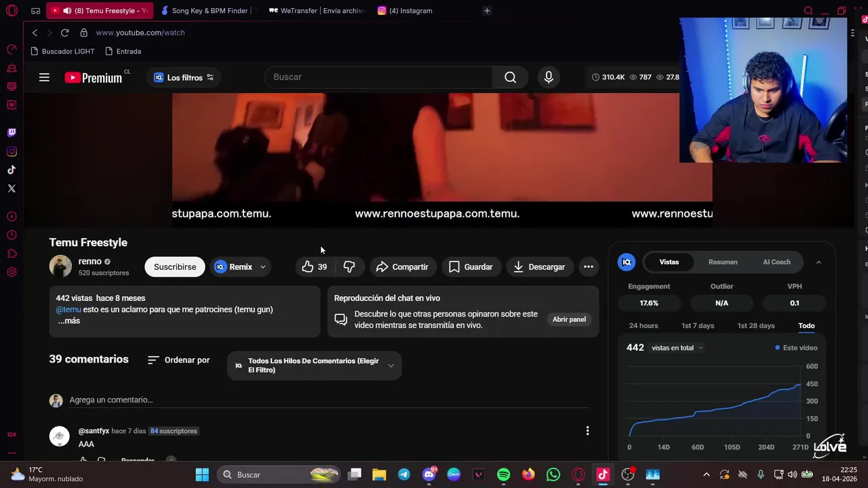Open search browser tabs icon
Screen dimensions: 868x488
coord(808,11)
